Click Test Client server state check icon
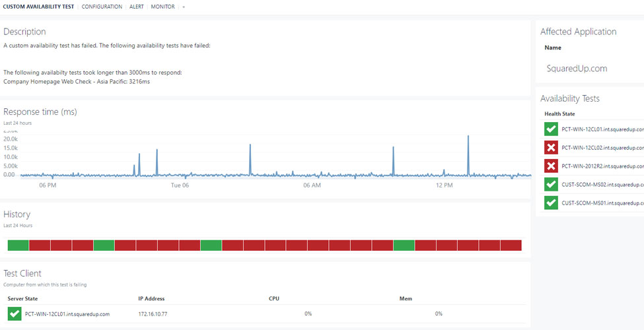644x330 pixels. 14,313
